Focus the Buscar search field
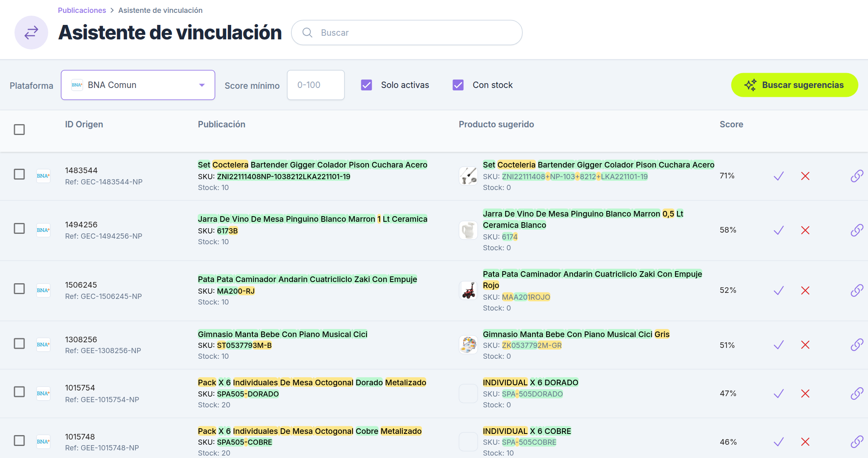Viewport: 868px width, 458px height. tap(407, 33)
